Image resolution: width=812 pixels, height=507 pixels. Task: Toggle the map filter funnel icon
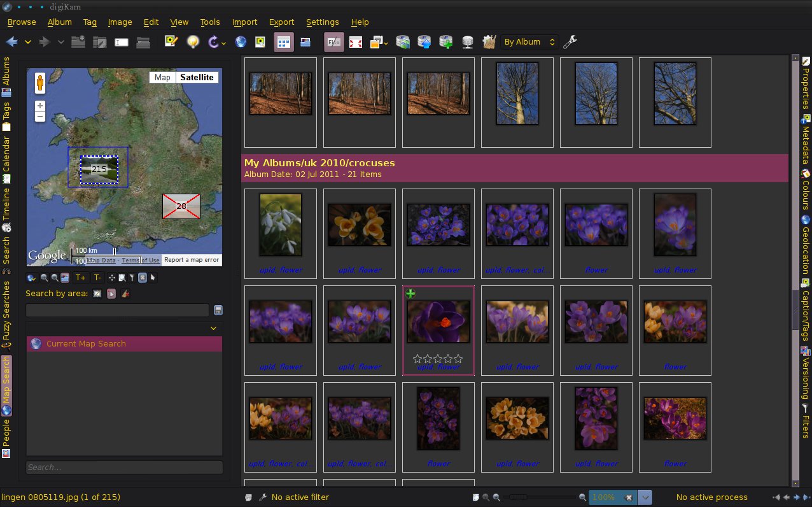click(132, 278)
